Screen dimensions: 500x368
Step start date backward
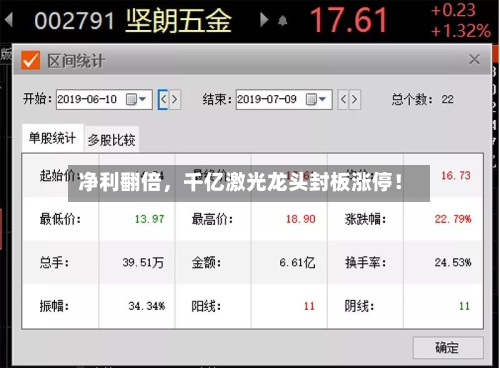163,99
